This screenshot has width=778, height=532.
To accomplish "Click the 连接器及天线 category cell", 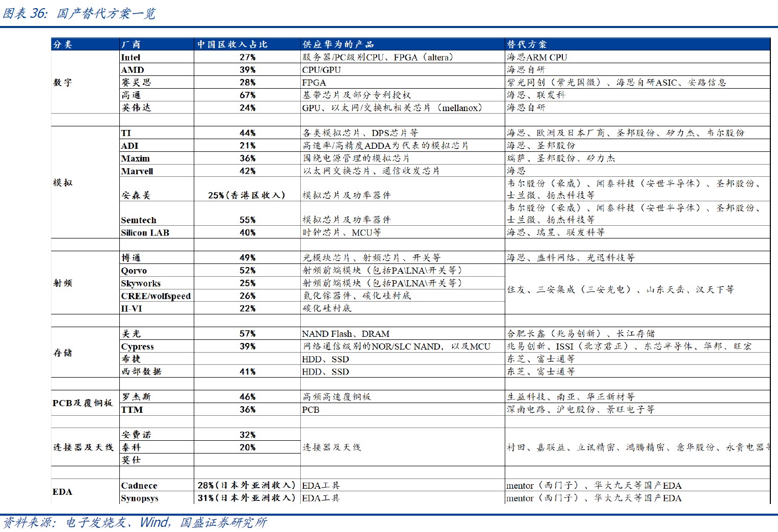I will pyautogui.click(x=85, y=447).
